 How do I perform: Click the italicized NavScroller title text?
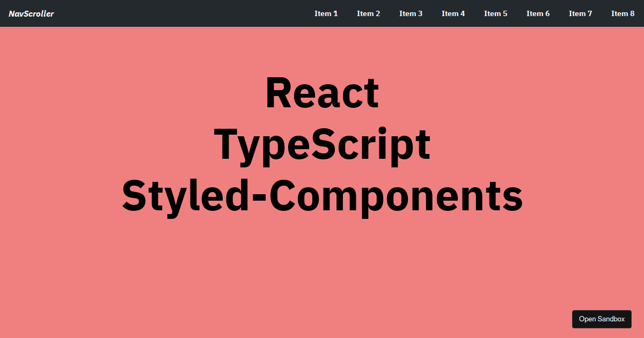pos(31,13)
